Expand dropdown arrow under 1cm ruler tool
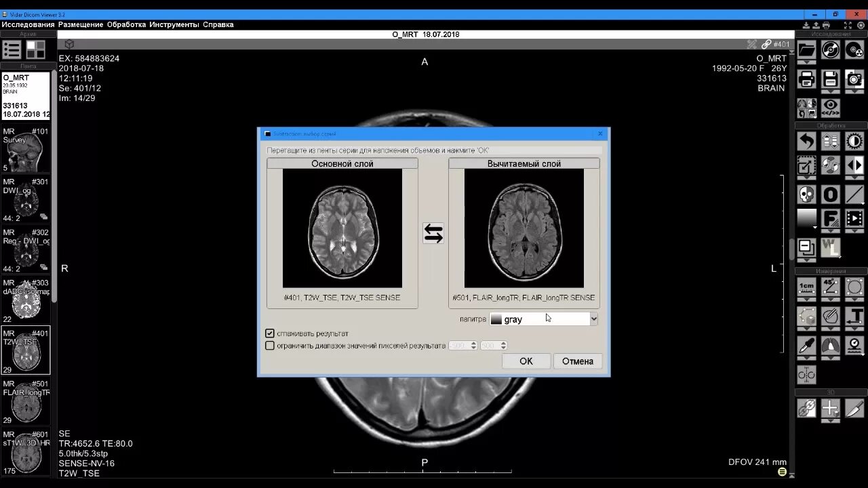 (x=806, y=300)
